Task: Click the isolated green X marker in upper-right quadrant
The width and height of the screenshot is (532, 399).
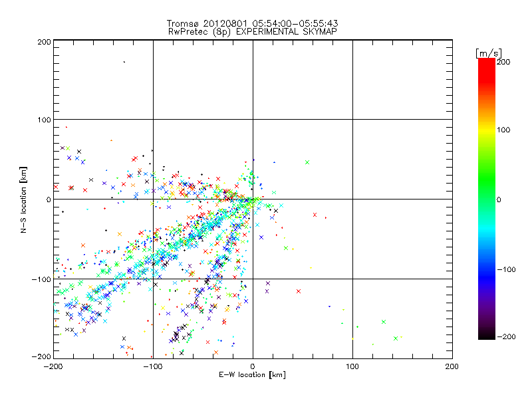Action: point(307,162)
